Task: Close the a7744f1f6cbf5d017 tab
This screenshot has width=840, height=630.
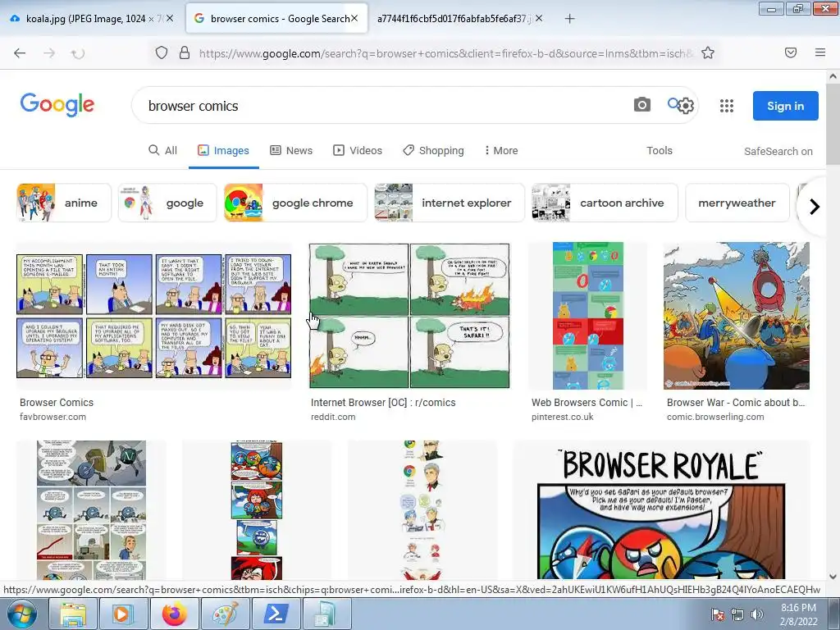Action: click(539, 18)
